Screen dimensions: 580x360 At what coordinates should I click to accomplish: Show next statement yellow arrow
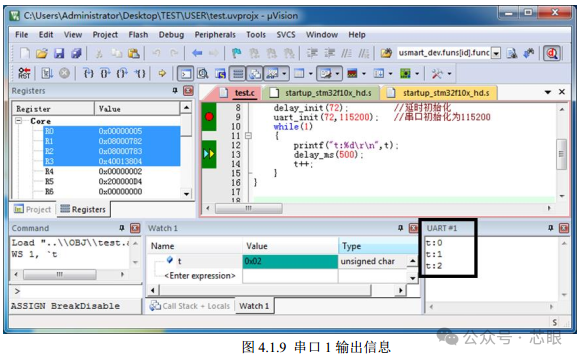click(162, 74)
